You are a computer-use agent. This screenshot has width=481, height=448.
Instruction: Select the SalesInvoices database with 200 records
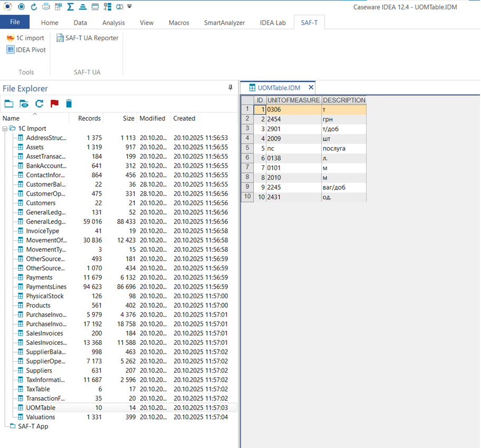44,333
